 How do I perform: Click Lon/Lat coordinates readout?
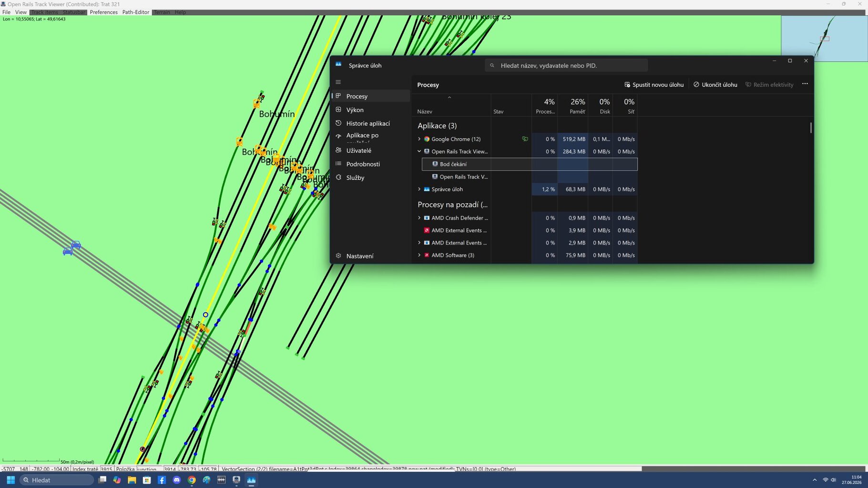click(x=34, y=19)
